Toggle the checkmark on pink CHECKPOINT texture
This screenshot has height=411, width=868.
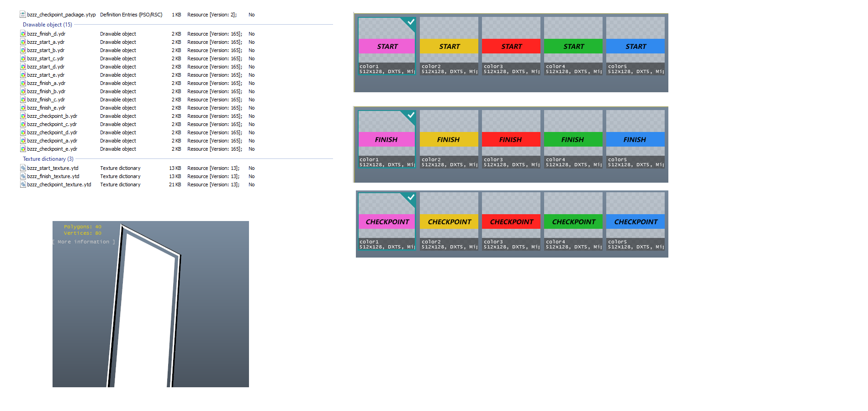point(411,197)
